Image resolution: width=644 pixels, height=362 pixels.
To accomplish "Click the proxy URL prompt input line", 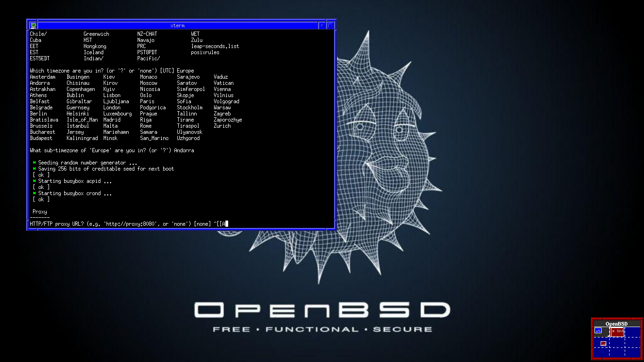I will coord(129,223).
